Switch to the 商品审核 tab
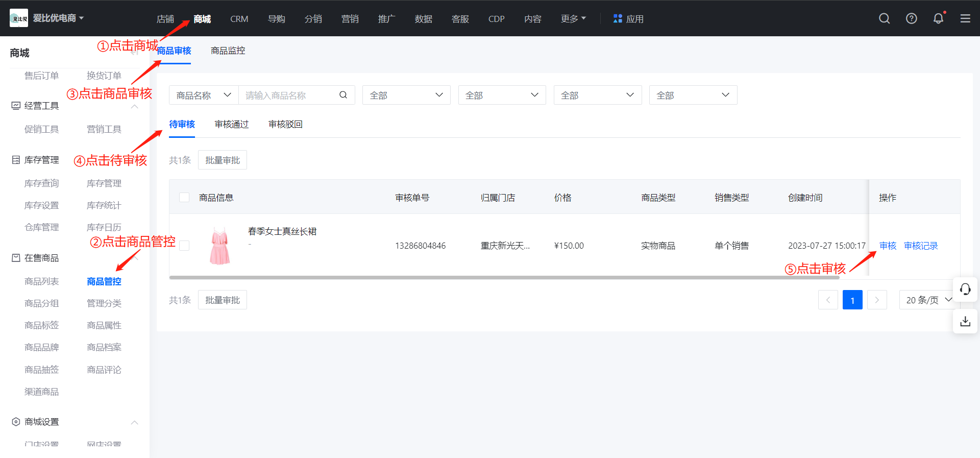Screen dimensions: 980x458 pyautogui.click(x=174, y=51)
